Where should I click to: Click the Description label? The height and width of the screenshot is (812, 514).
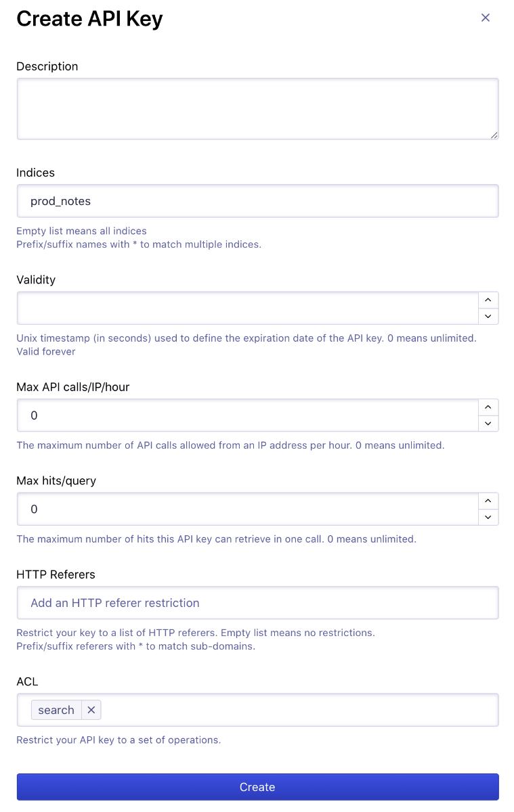[47, 66]
